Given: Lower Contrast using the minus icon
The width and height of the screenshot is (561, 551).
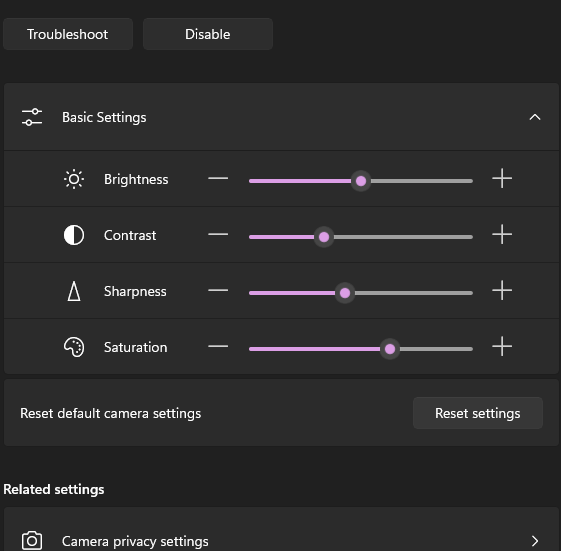Looking at the screenshot, I should point(218,234).
